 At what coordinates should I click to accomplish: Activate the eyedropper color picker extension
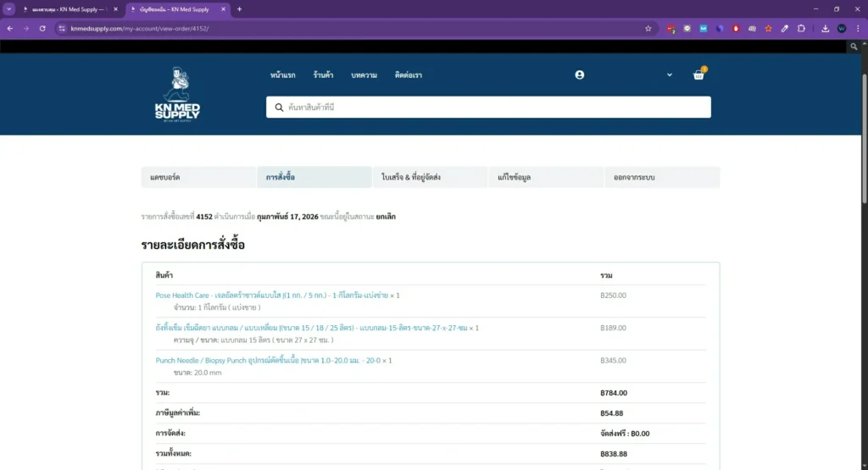click(784, 28)
